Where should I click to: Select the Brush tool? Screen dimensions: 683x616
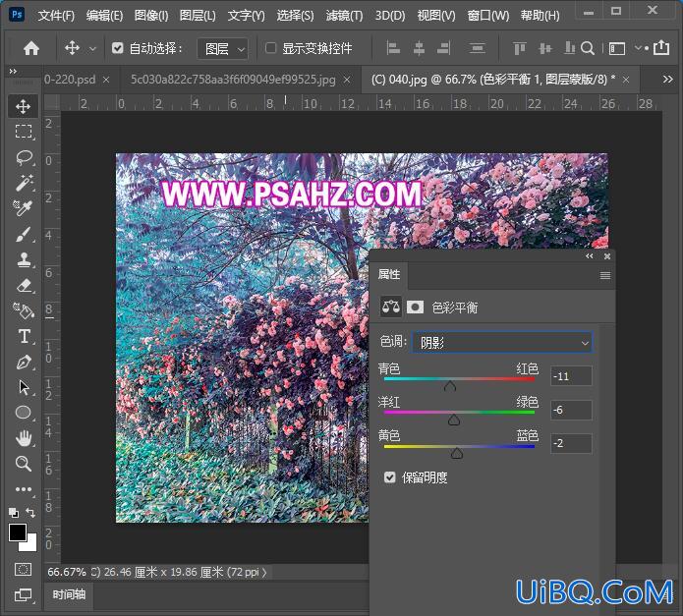pos(23,234)
